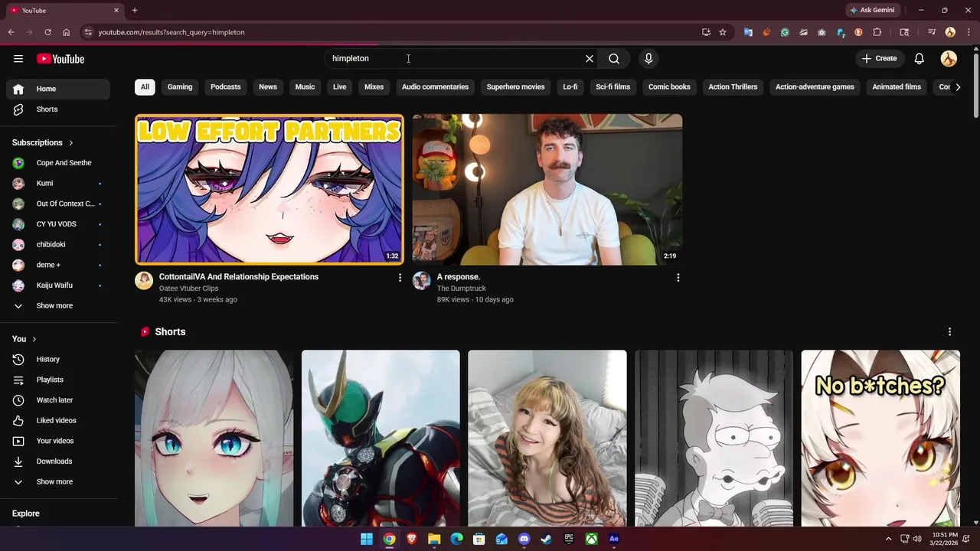This screenshot has width=980, height=551.
Task: Select the Comic books chip
Action: [x=669, y=86]
